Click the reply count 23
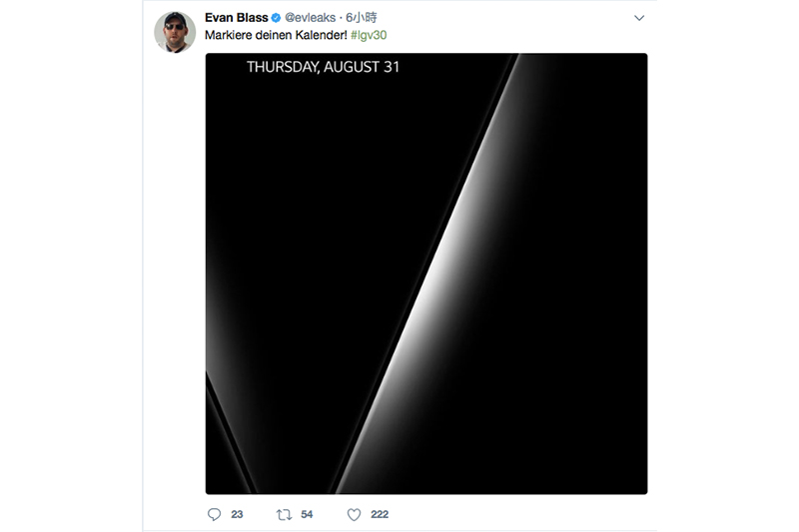Image resolution: width=799 pixels, height=532 pixels. (237, 514)
